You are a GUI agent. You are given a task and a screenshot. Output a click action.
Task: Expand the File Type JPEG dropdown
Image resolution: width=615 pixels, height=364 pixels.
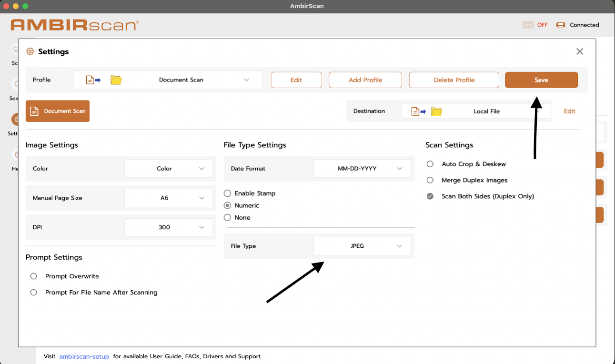[x=362, y=246]
